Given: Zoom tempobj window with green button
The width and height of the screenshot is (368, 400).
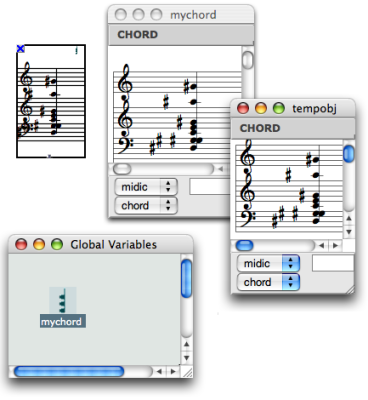Looking at the screenshot, I should click(279, 108).
